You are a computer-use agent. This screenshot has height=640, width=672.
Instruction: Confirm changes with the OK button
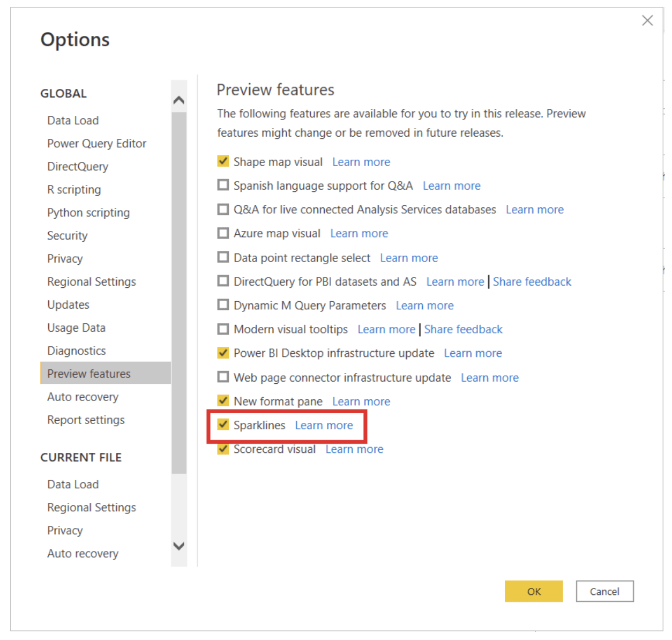(x=533, y=591)
